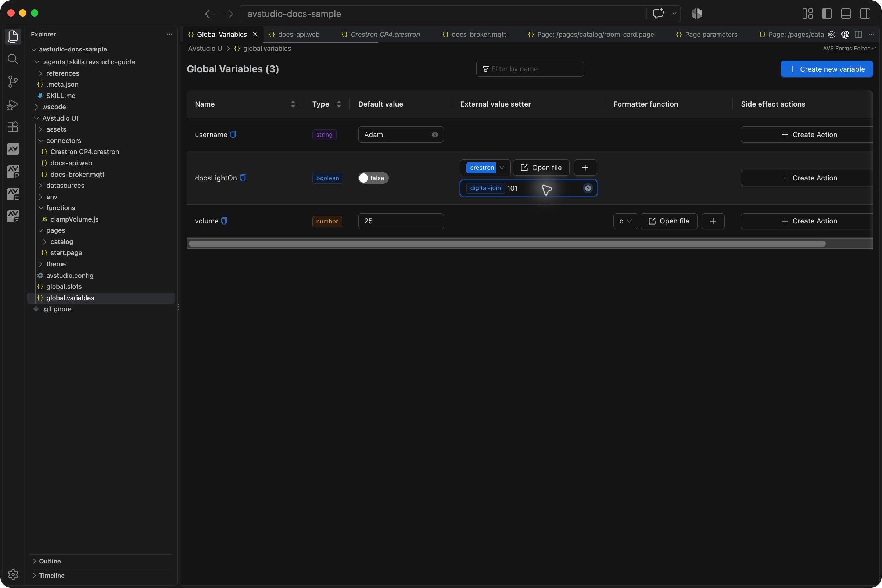Click the Customize Layout icon
Screen dimensions: 882x588
point(807,14)
